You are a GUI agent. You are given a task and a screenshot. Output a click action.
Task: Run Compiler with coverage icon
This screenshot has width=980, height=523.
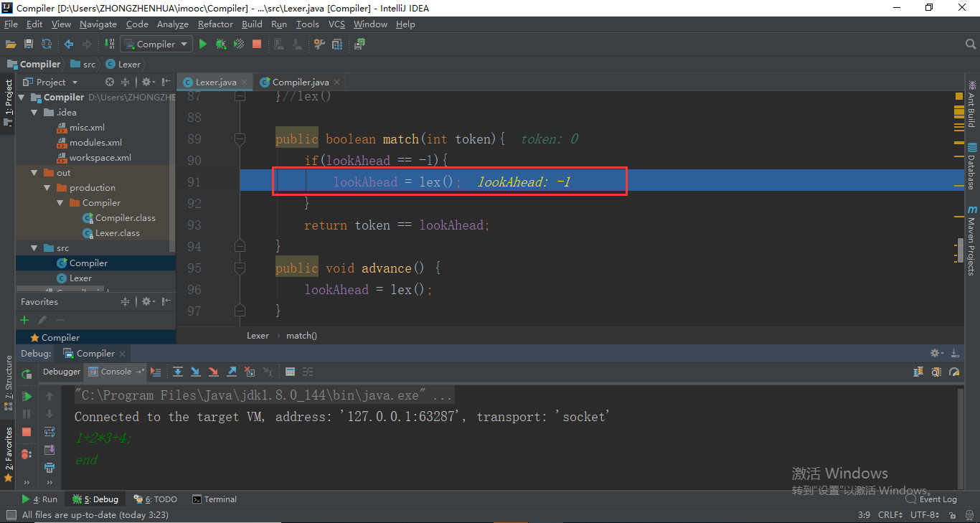(x=239, y=44)
